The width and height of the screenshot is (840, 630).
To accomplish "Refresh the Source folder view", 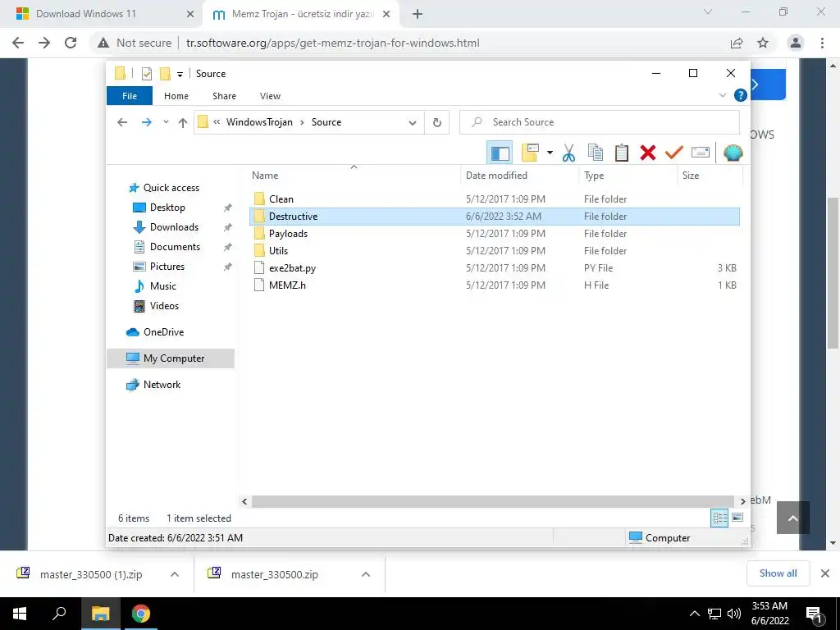I will pos(437,123).
